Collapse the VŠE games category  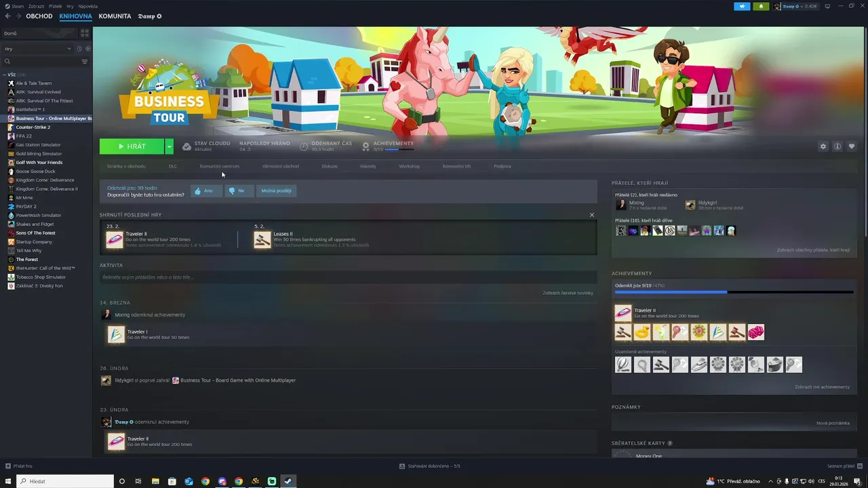(x=5, y=75)
